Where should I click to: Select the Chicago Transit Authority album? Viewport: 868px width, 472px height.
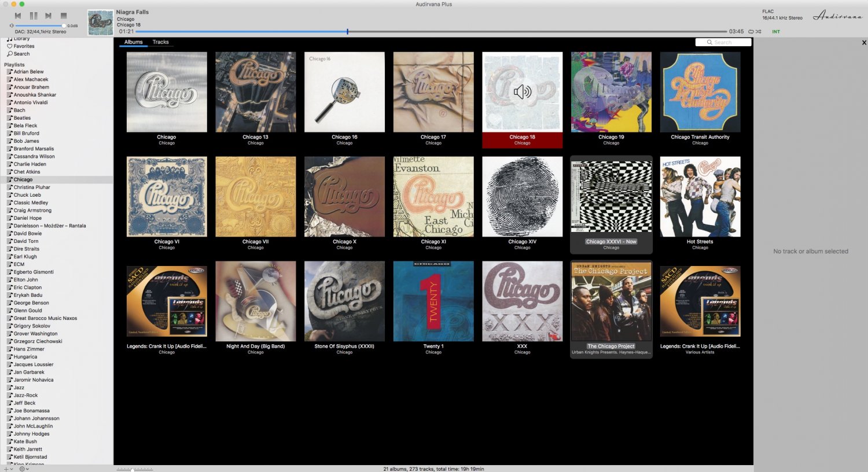click(700, 92)
